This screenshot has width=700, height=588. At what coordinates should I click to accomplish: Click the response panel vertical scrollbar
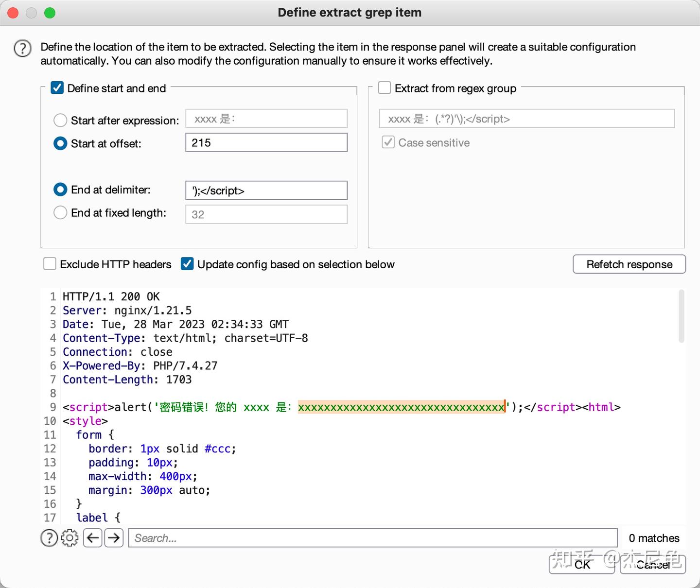[681, 316]
